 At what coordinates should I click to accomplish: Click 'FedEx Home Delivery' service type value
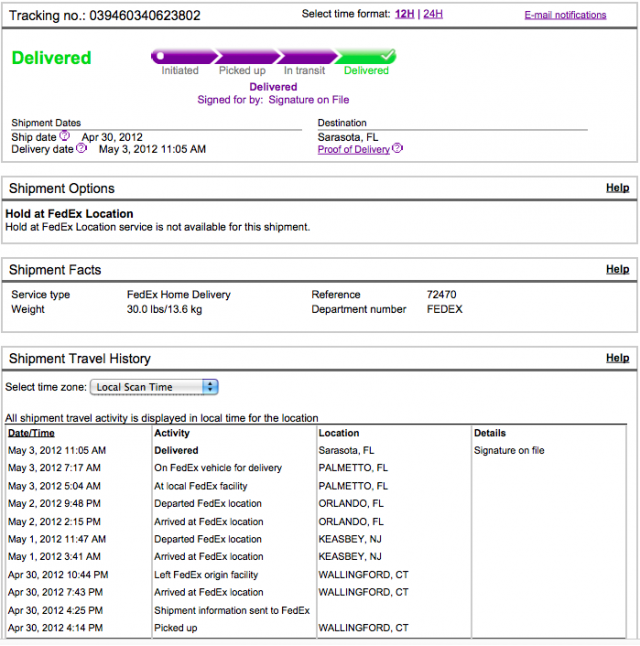tap(179, 295)
